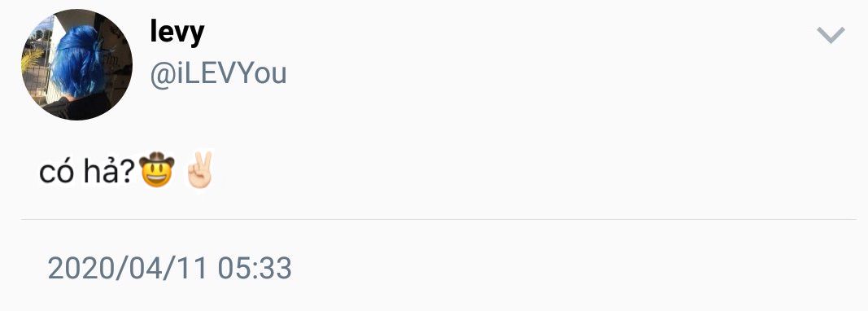Click the time 05:33
This screenshot has width=868, height=311.
click(255, 268)
